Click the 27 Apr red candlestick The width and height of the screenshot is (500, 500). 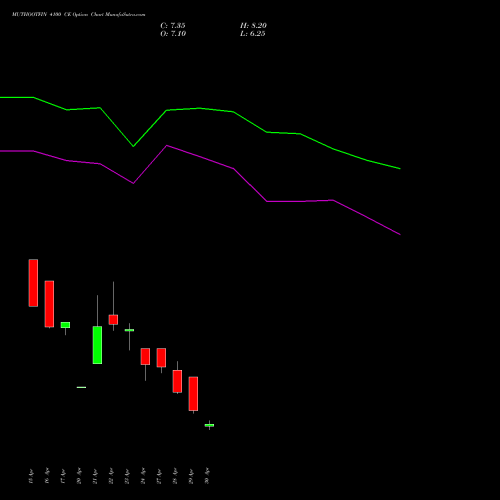pyautogui.click(x=161, y=358)
